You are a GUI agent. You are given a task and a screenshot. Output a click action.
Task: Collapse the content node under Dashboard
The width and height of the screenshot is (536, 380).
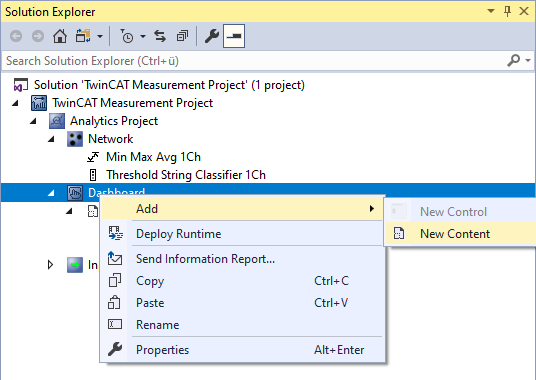(x=69, y=211)
